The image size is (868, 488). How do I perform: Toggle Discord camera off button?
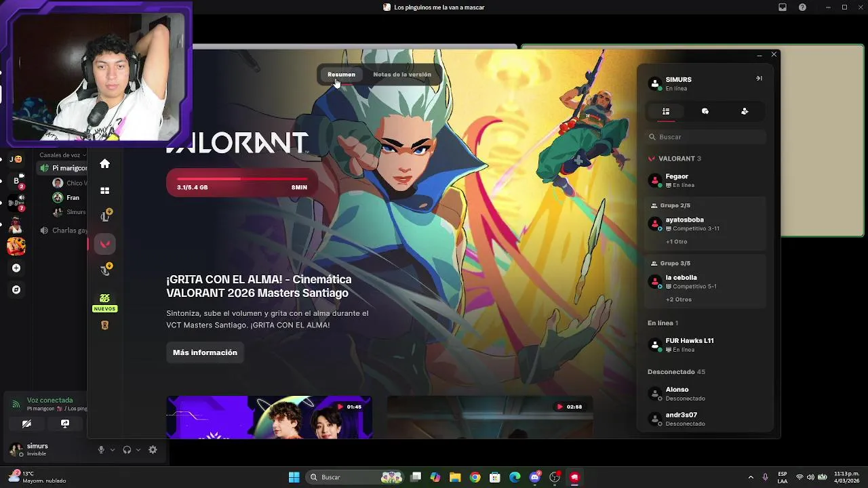[x=26, y=424]
